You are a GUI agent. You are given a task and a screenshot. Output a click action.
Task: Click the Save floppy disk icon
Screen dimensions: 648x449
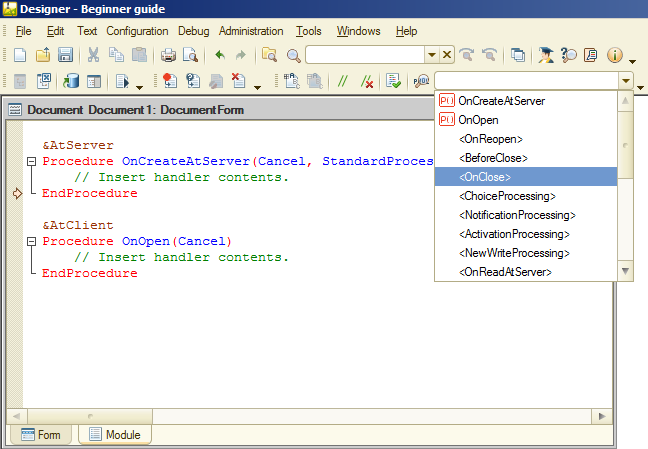(66, 55)
